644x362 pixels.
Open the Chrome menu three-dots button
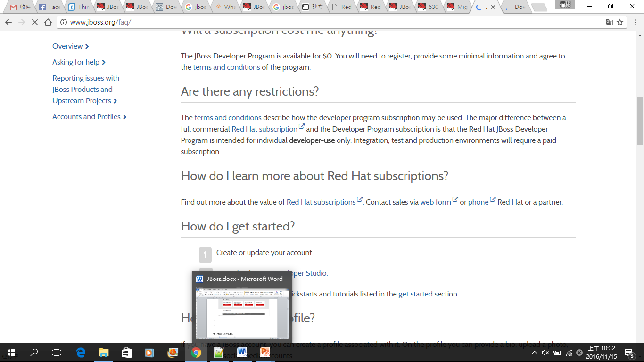(635, 22)
